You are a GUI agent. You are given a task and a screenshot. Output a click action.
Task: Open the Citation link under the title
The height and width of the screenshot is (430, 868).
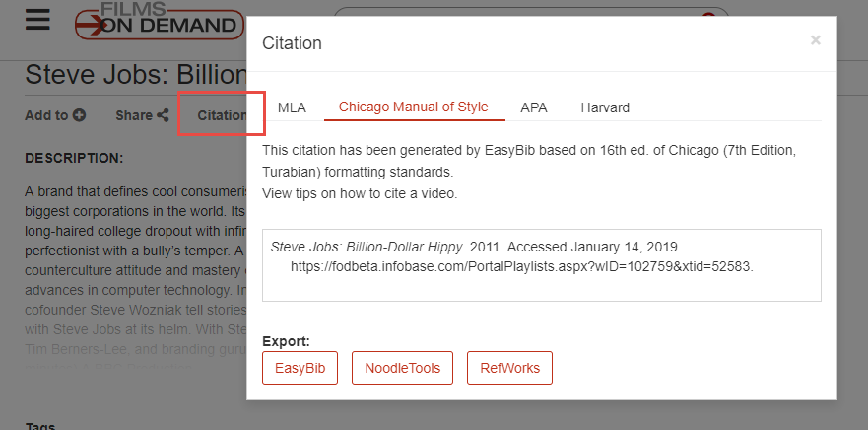click(x=222, y=115)
